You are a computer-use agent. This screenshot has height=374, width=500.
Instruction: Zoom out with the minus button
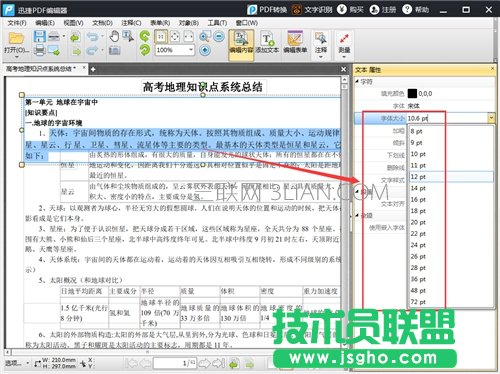219,36
